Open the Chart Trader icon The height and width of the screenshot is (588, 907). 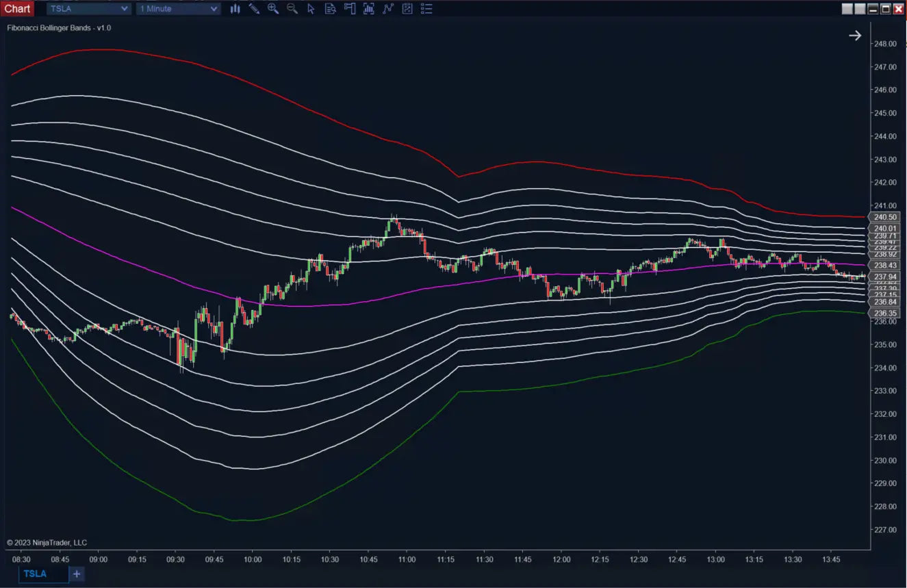350,9
